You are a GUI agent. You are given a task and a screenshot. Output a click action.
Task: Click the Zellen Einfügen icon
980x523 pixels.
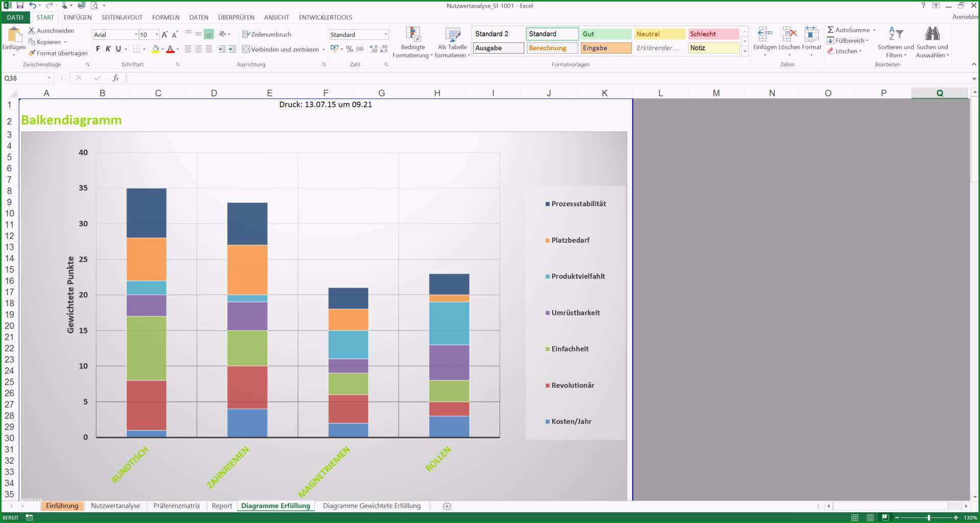click(765, 35)
